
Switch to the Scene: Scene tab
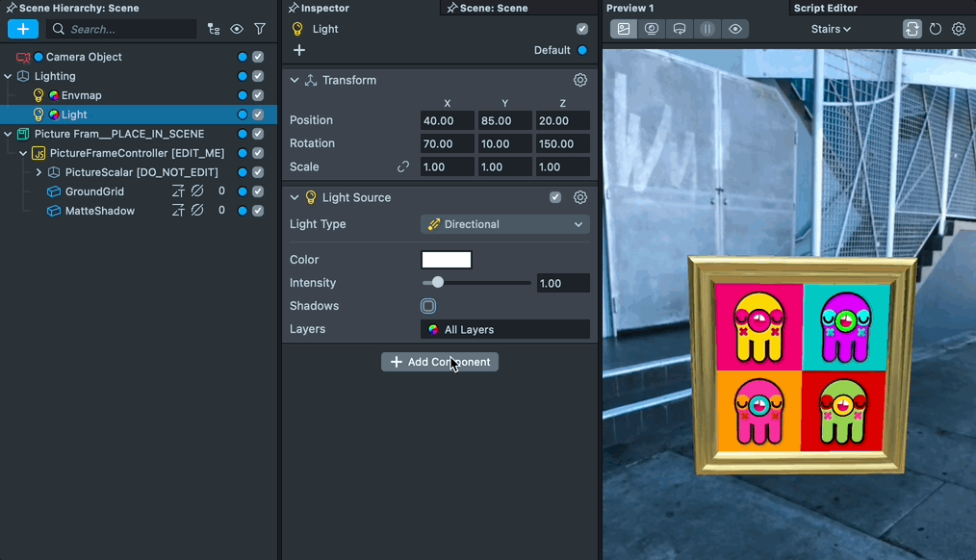489,8
